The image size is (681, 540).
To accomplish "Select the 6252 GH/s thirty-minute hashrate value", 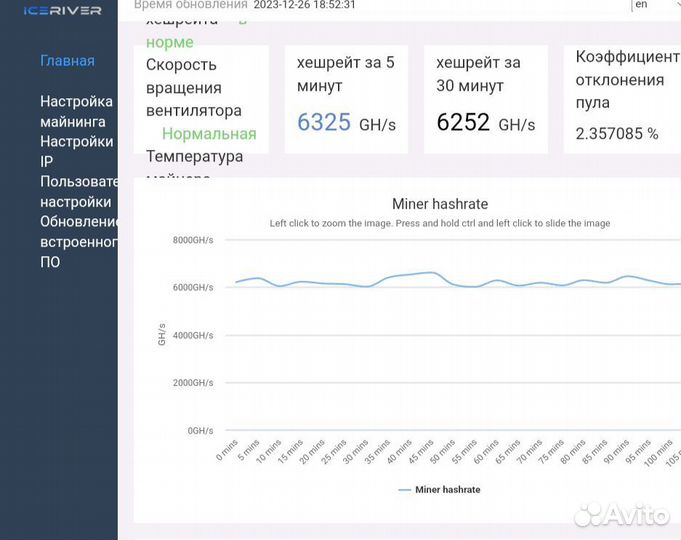I will [x=486, y=122].
